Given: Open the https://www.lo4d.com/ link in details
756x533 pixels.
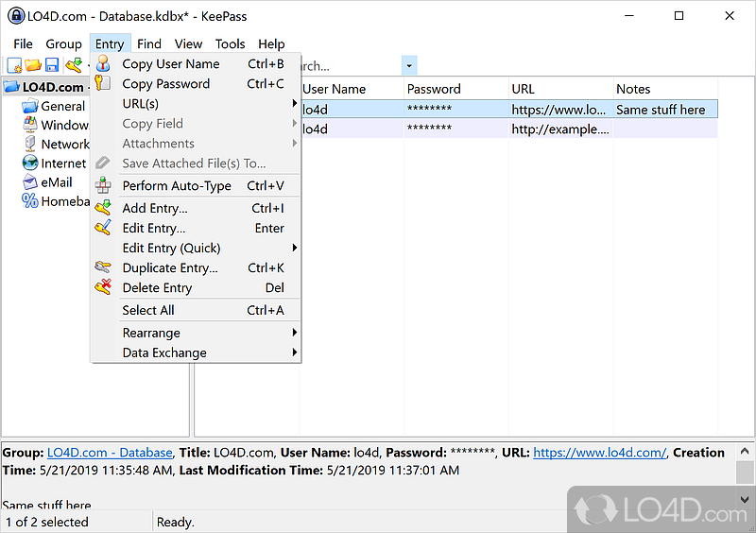Looking at the screenshot, I should tap(599, 453).
